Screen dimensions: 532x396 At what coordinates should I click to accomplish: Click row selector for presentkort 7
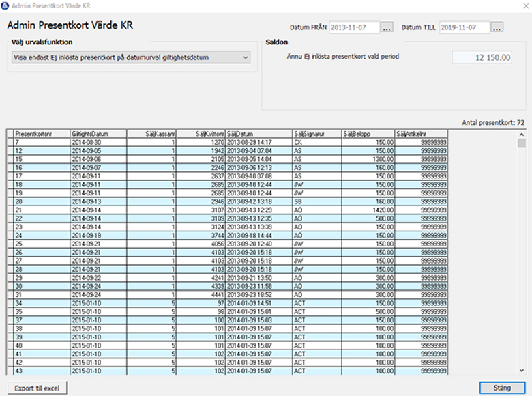10,142
